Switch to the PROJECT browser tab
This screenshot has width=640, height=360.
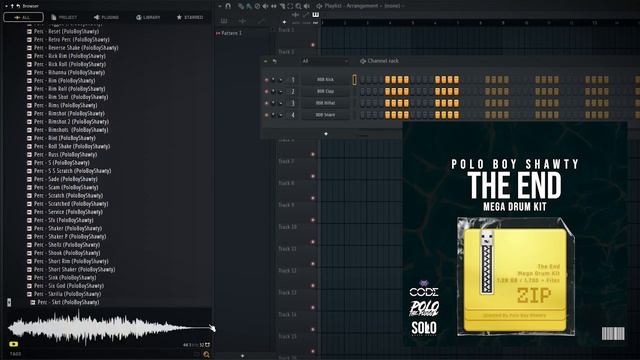(x=64, y=17)
